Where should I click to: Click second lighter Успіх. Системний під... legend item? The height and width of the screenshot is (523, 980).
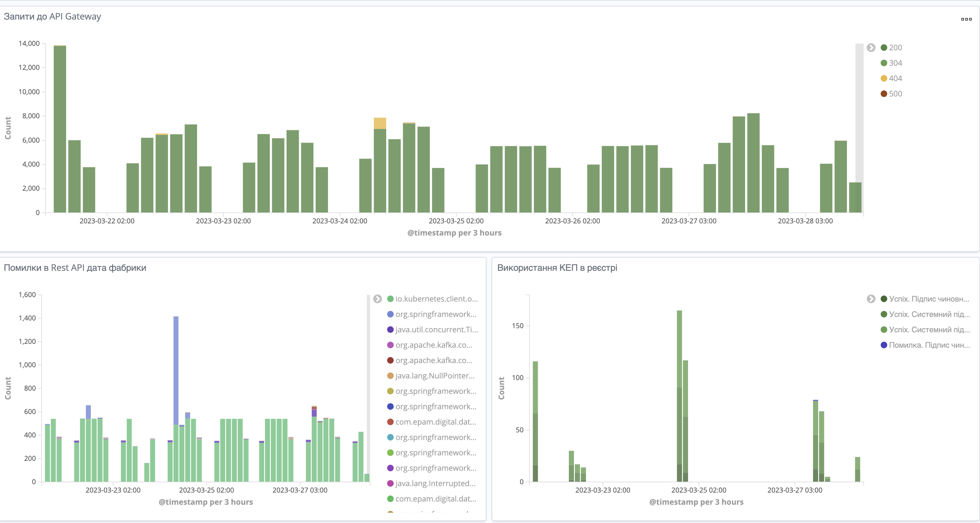point(925,330)
